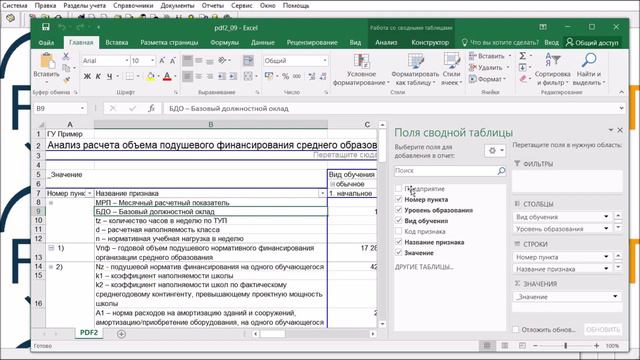Increase font size with larger A icon

pyautogui.click(x=162, y=61)
